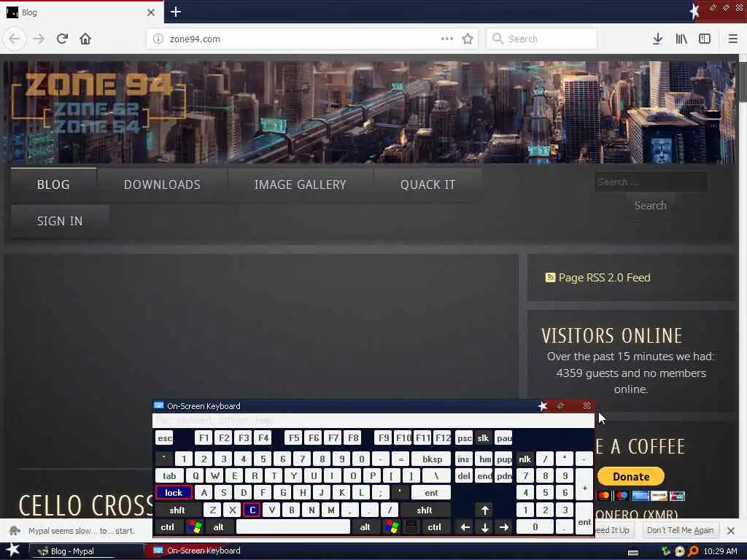Click the green network tray icon

click(666, 551)
